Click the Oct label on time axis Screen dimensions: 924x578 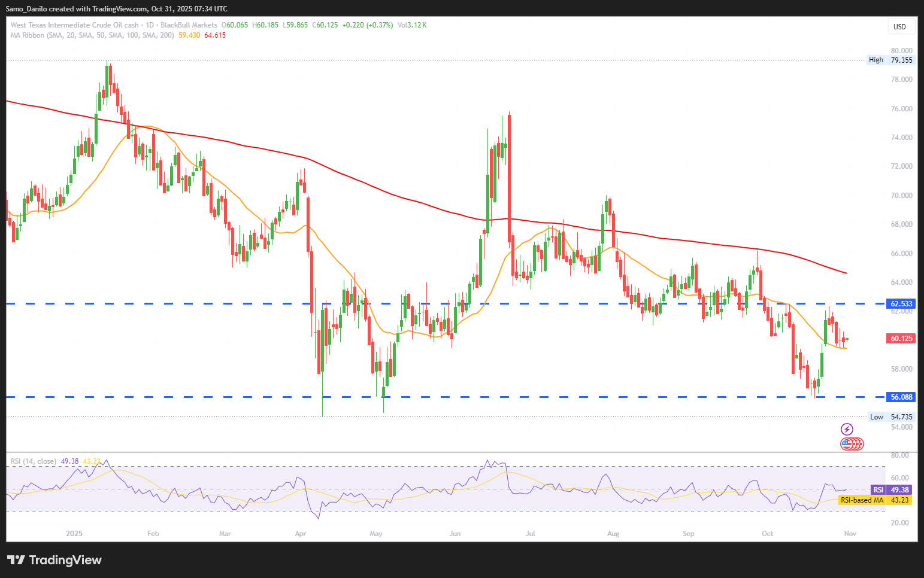pyautogui.click(x=767, y=534)
